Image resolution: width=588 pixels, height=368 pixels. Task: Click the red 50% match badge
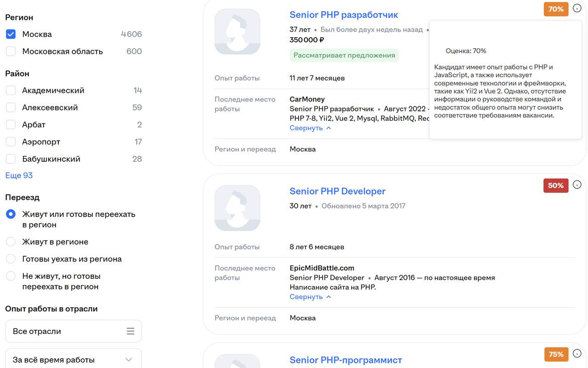(x=556, y=185)
